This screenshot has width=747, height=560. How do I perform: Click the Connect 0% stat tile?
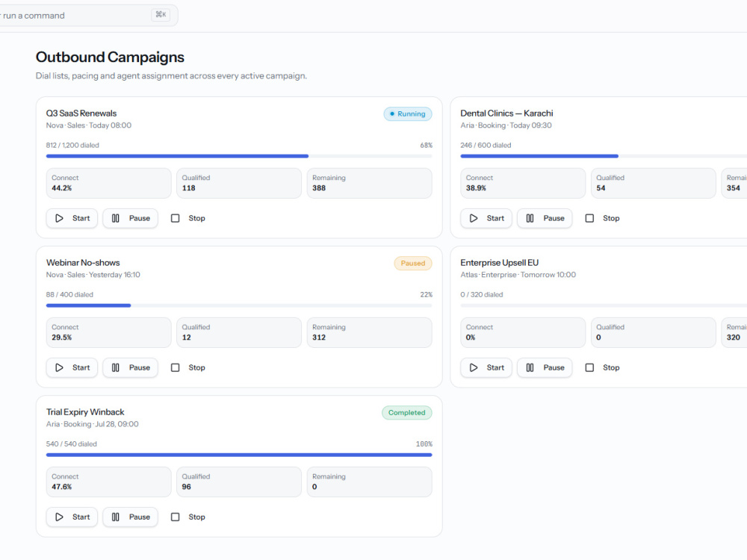point(523,333)
